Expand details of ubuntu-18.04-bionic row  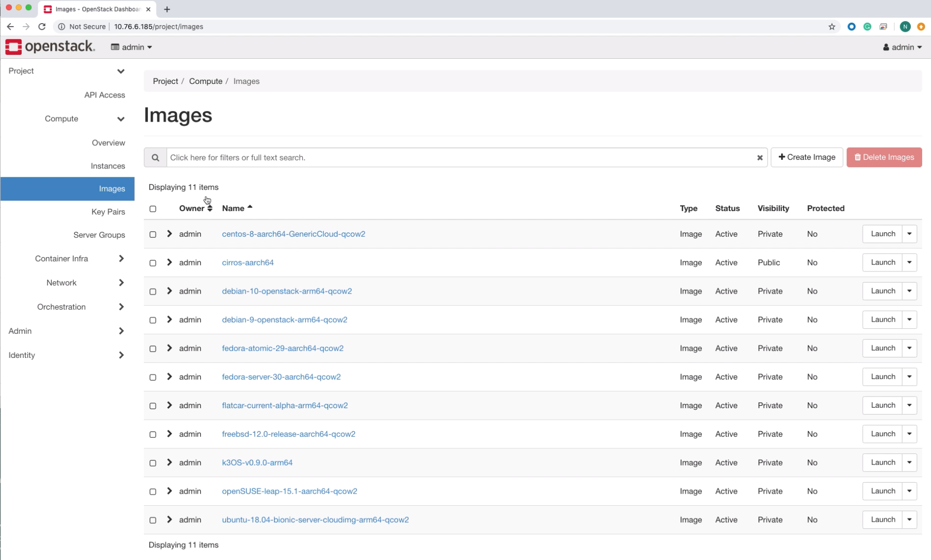pyautogui.click(x=169, y=520)
